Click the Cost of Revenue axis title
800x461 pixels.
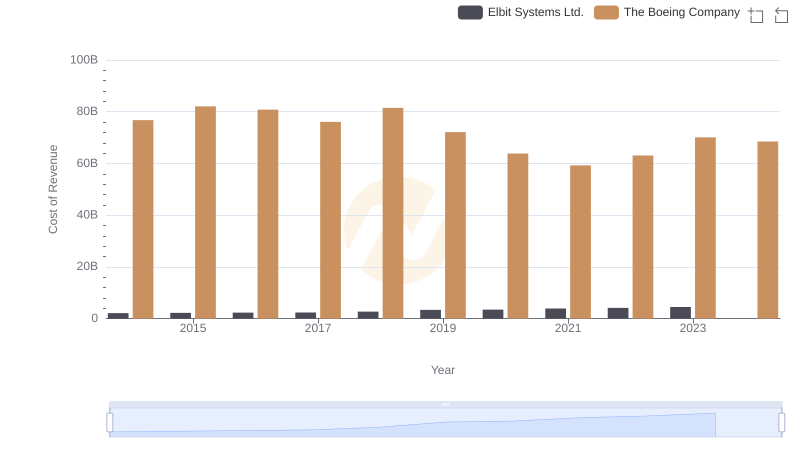[53, 189]
